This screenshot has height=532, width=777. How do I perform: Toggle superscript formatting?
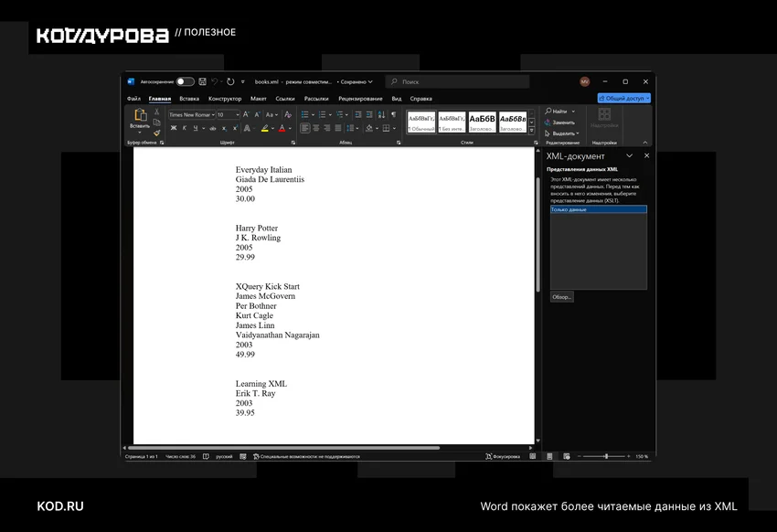[x=235, y=128]
